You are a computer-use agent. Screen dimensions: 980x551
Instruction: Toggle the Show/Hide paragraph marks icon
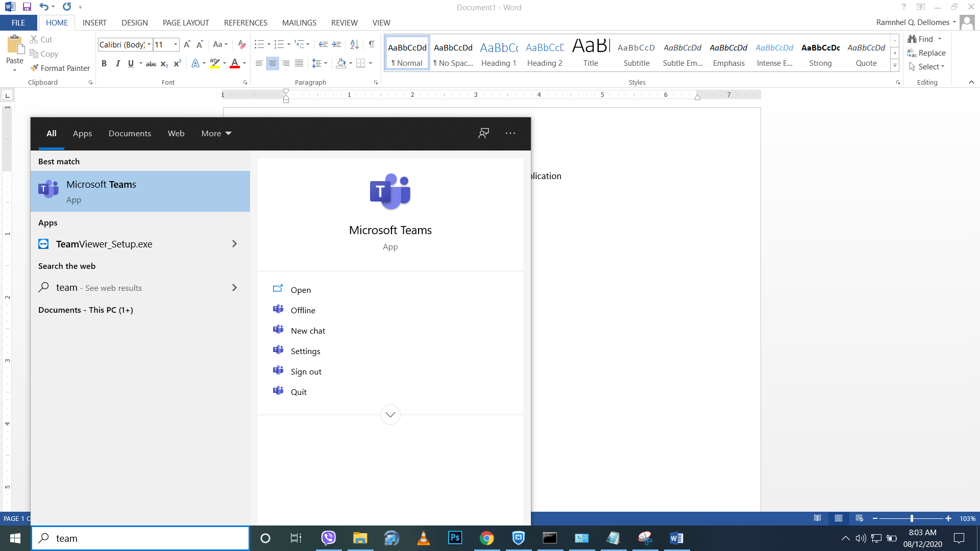tap(372, 45)
